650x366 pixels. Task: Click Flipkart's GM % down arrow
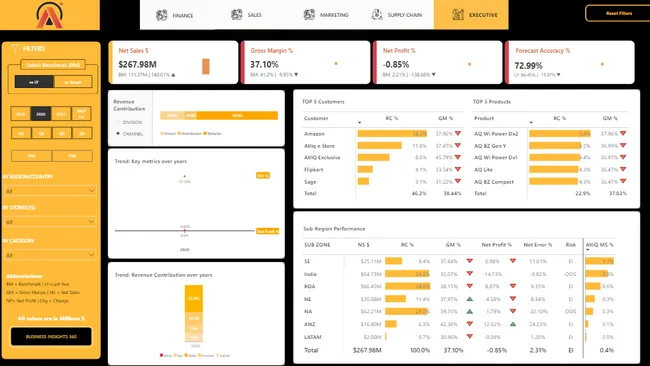458,169
